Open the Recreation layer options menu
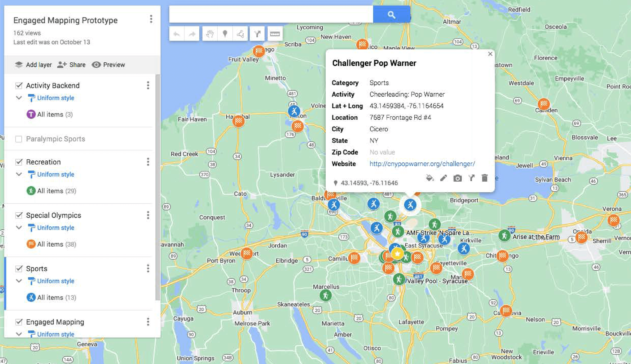The height and width of the screenshot is (364, 631). point(148,162)
